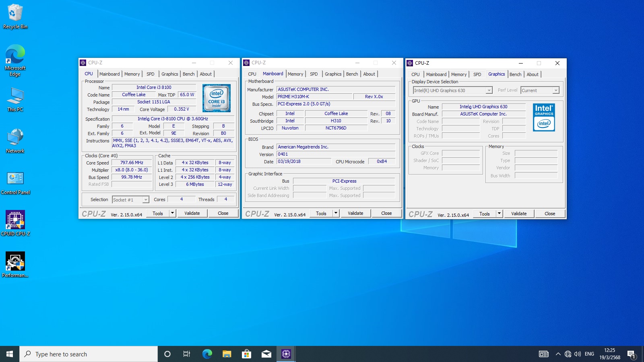
Task: Open Microsoft Store from the taskbar
Action: (246, 354)
